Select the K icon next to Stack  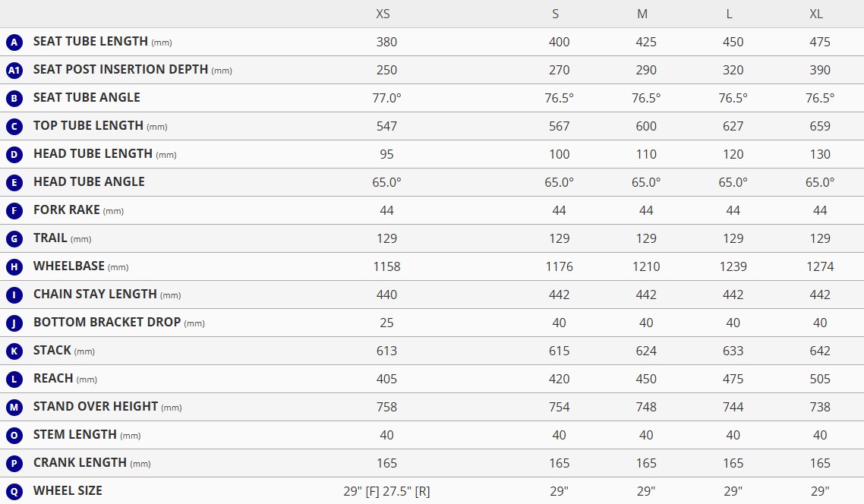click(x=14, y=351)
